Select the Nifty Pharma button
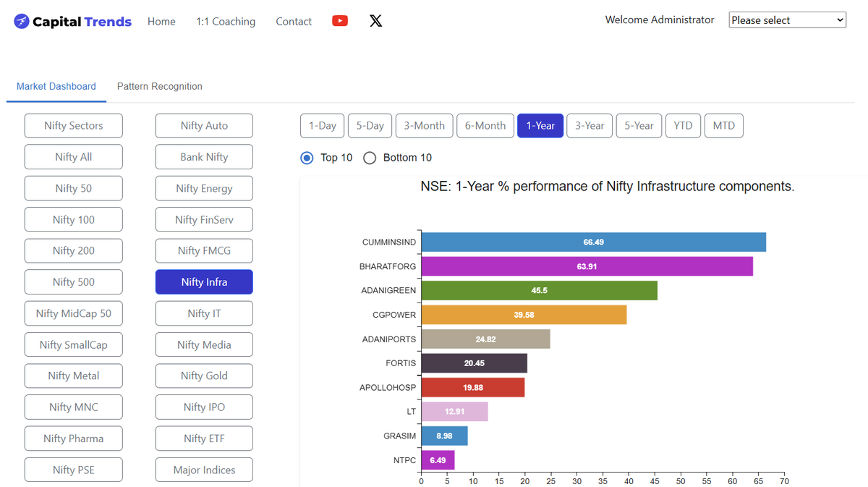 click(x=74, y=439)
